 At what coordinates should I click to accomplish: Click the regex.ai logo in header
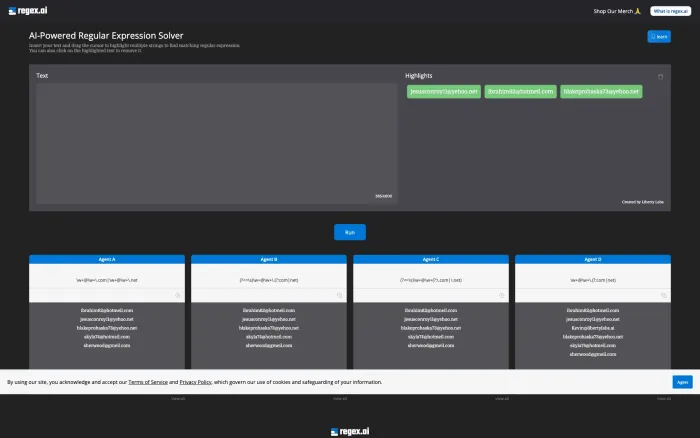[28, 11]
